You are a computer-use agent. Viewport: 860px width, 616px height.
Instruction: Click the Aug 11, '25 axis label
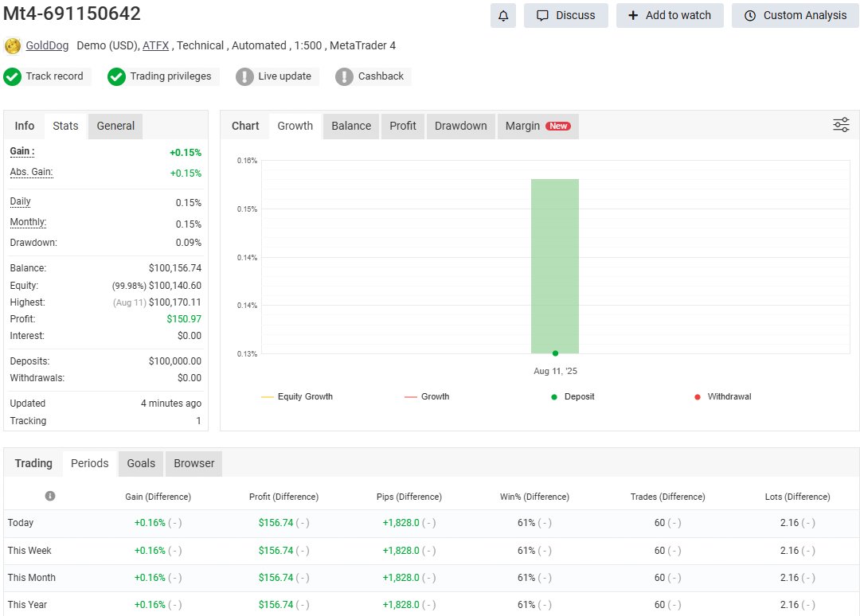555,371
